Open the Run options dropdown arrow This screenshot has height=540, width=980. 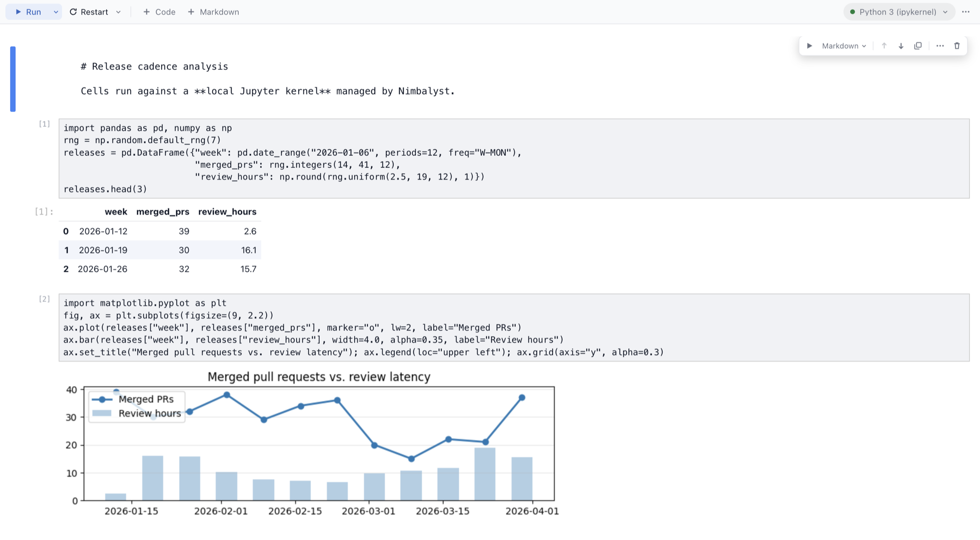56,12
